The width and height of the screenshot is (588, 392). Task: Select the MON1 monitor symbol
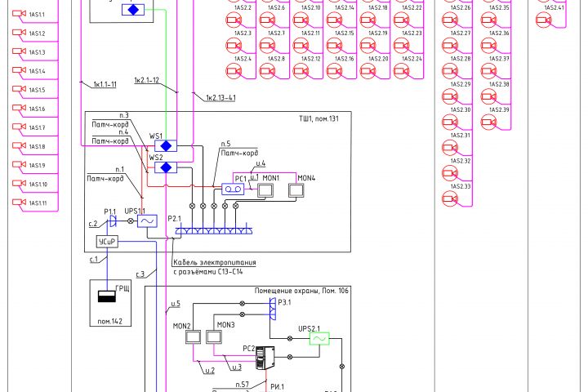(265, 190)
